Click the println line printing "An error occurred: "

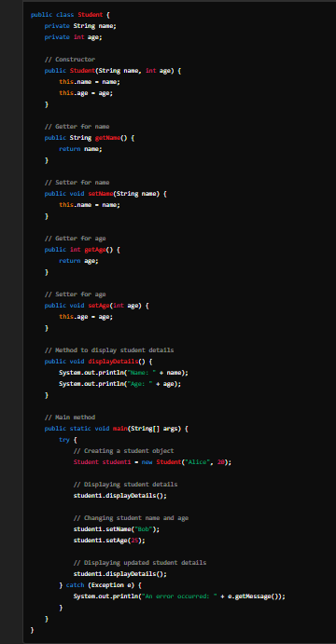tap(179, 596)
